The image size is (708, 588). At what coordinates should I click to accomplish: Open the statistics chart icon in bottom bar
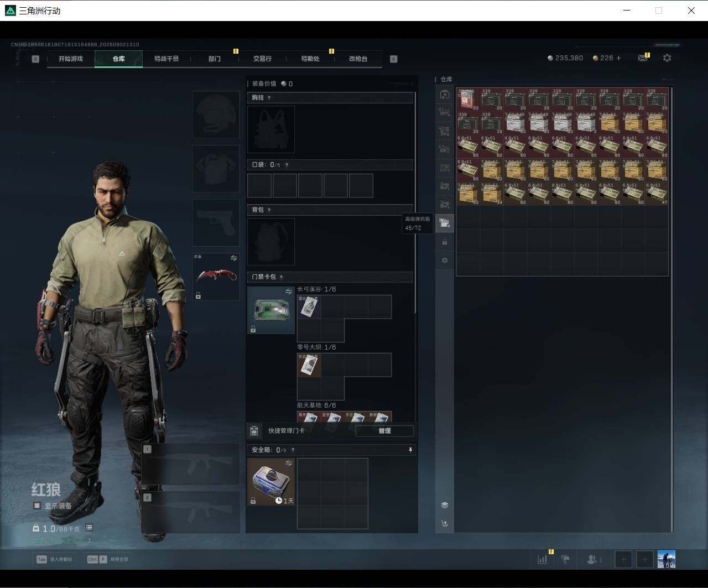click(543, 559)
